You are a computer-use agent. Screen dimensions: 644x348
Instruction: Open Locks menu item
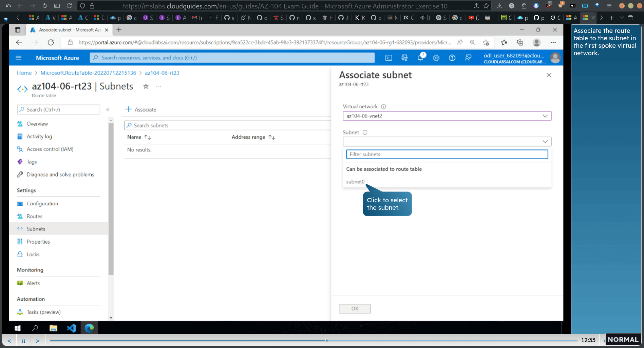tap(33, 254)
